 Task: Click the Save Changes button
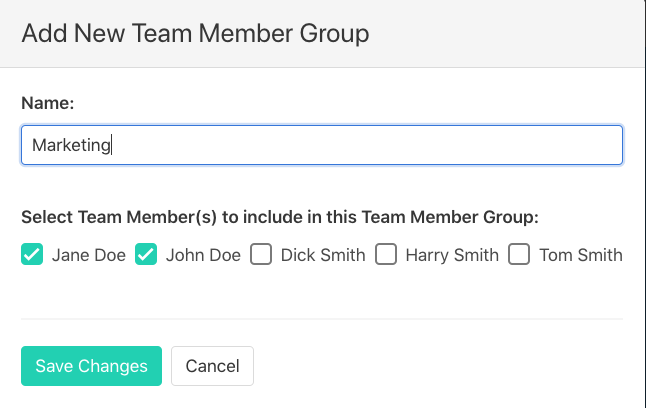point(91,366)
